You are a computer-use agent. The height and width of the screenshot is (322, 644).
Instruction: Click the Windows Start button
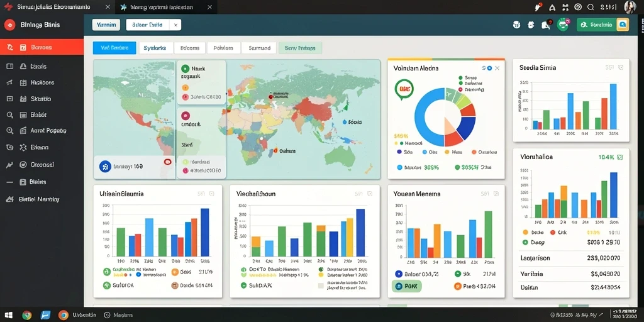click(x=8, y=315)
